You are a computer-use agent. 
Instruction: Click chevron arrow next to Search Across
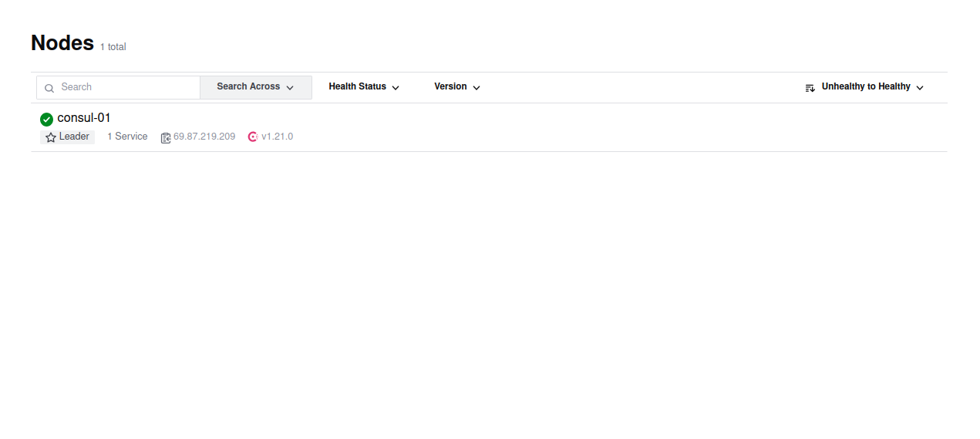290,88
